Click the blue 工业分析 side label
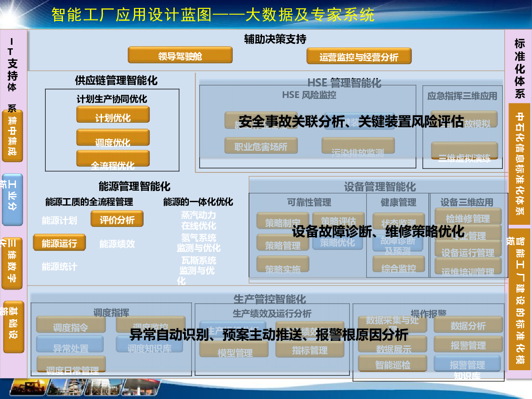The height and width of the screenshot is (399, 532). (x=13, y=199)
